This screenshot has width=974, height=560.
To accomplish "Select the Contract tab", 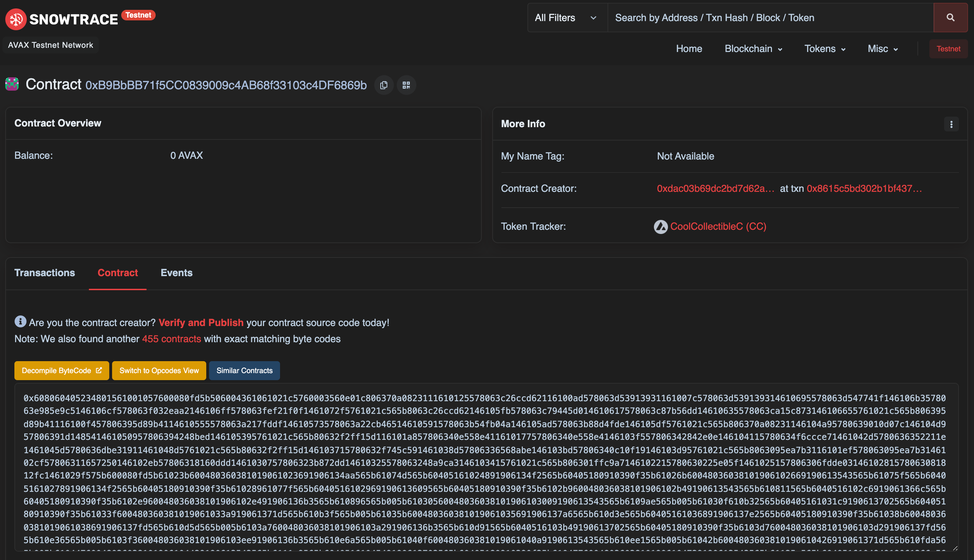I will point(118,273).
